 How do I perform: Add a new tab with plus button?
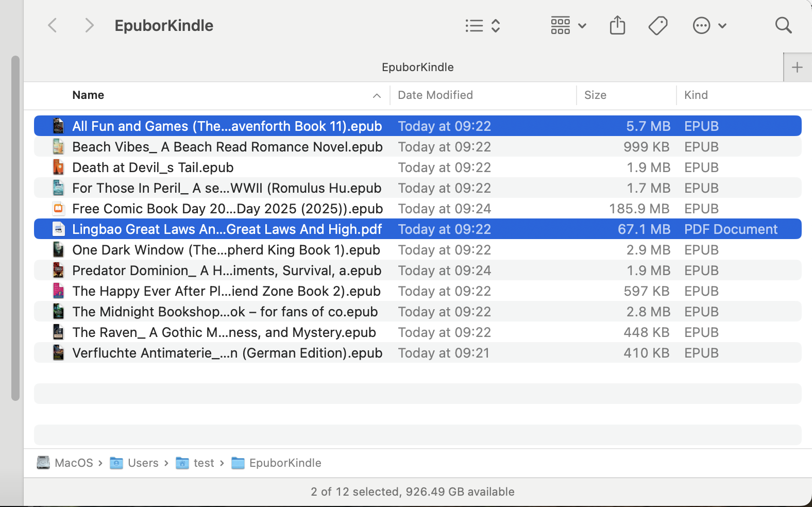pos(797,67)
